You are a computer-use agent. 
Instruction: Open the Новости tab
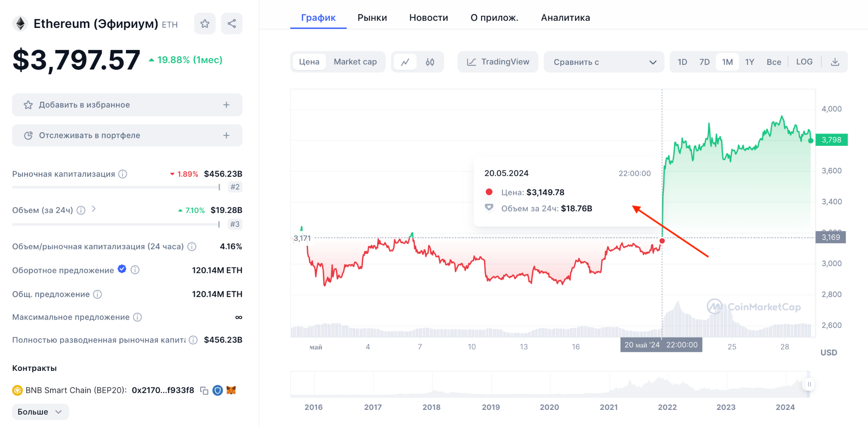point(428,18)
